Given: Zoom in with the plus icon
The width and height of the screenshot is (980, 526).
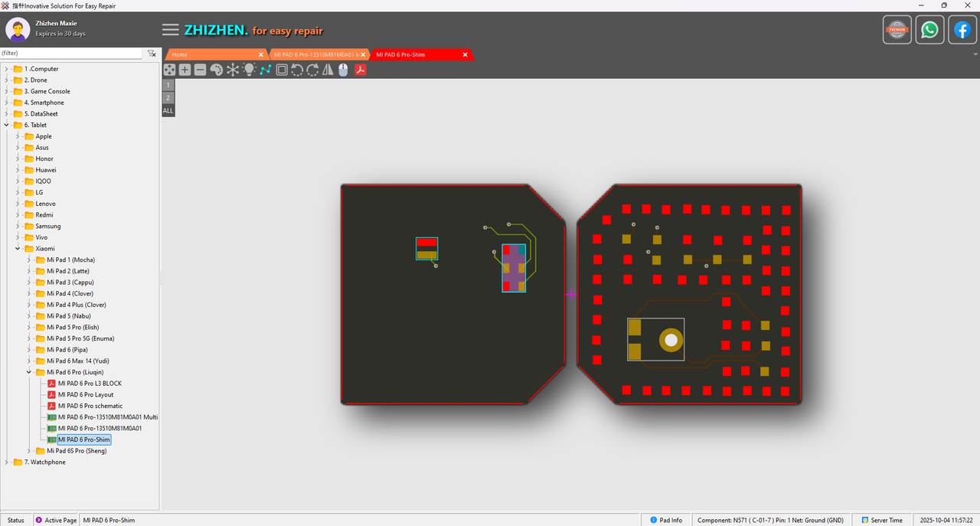Looking at the screenshot, I should [x=185, y=70].
